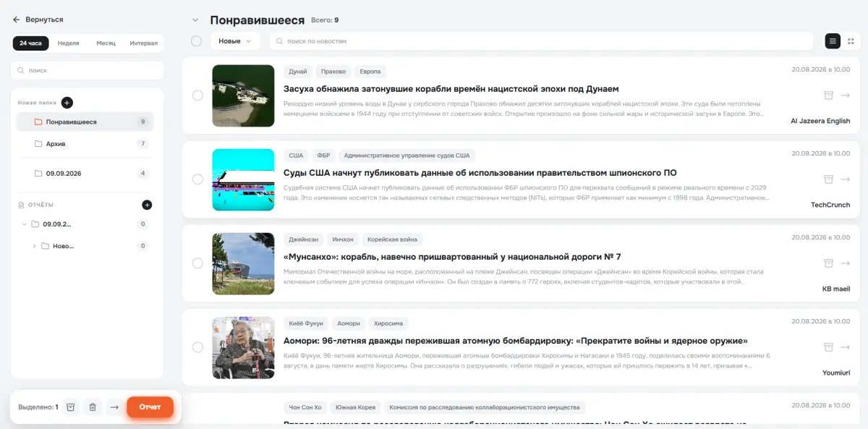Move the Засуха обнажила article with arrow icon
Image resolution: width=868 pixels, height=429 pixels.
coord(845,95)
